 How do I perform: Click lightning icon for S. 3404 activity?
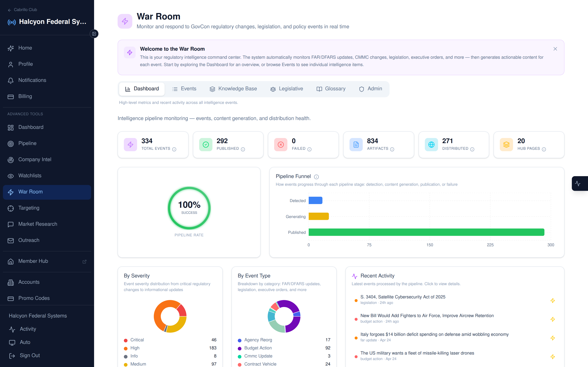[x=553, y=301]
